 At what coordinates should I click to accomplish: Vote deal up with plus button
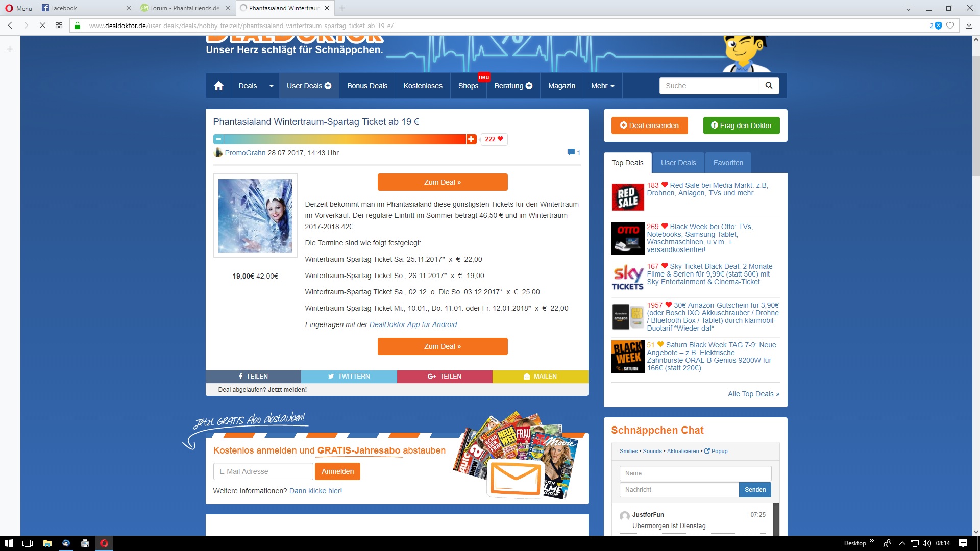tap(471, 139)
